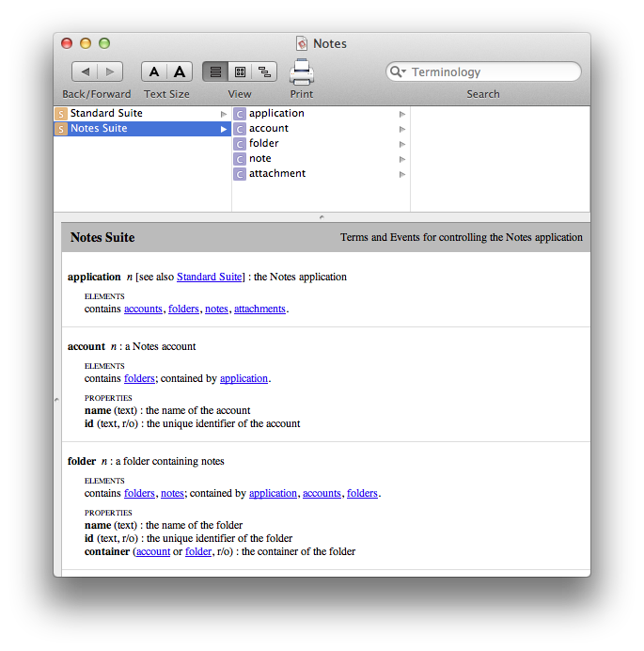Expand the Standard Suite disclosure arrow

click(x=224, y=114)
